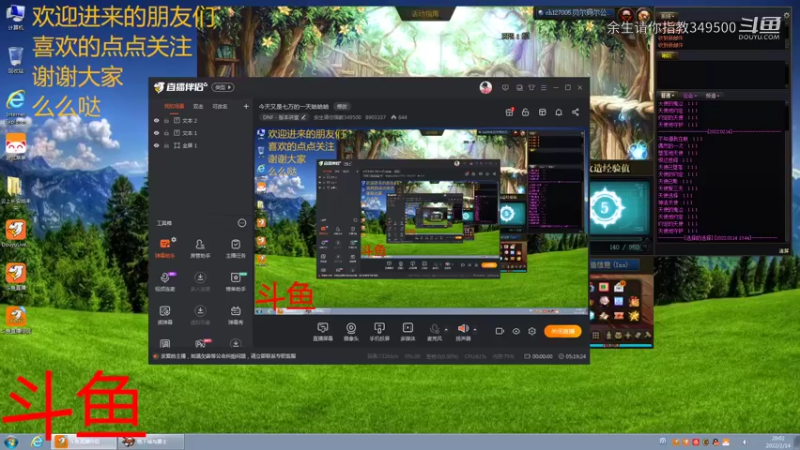Add a 手机投屏 phone mirroring source
The width and height of the screenshot is (800, 450).
[x=379, y=331]
